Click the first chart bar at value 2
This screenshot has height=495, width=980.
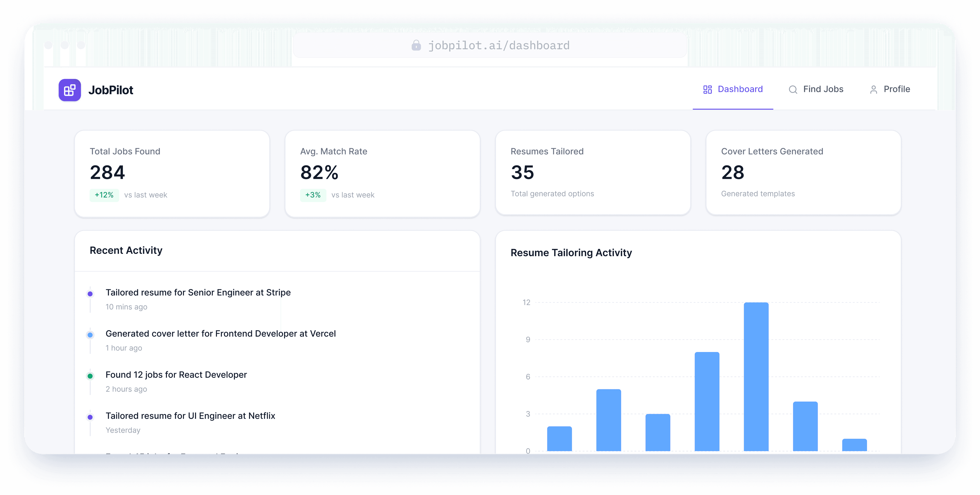(x=559, y=439)
